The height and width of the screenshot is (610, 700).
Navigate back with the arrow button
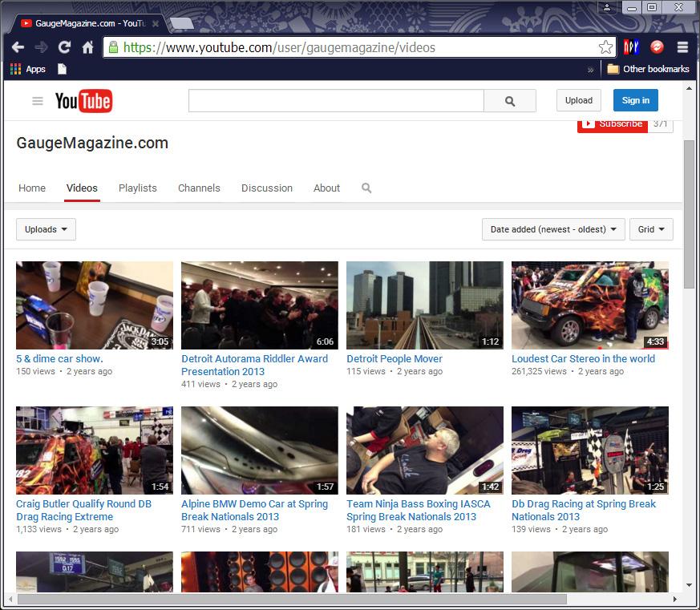18,47
